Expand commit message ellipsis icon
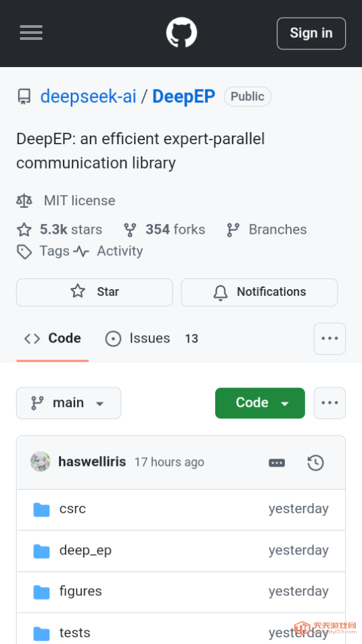This screenshot has width=362, height=644. point(277,463)
